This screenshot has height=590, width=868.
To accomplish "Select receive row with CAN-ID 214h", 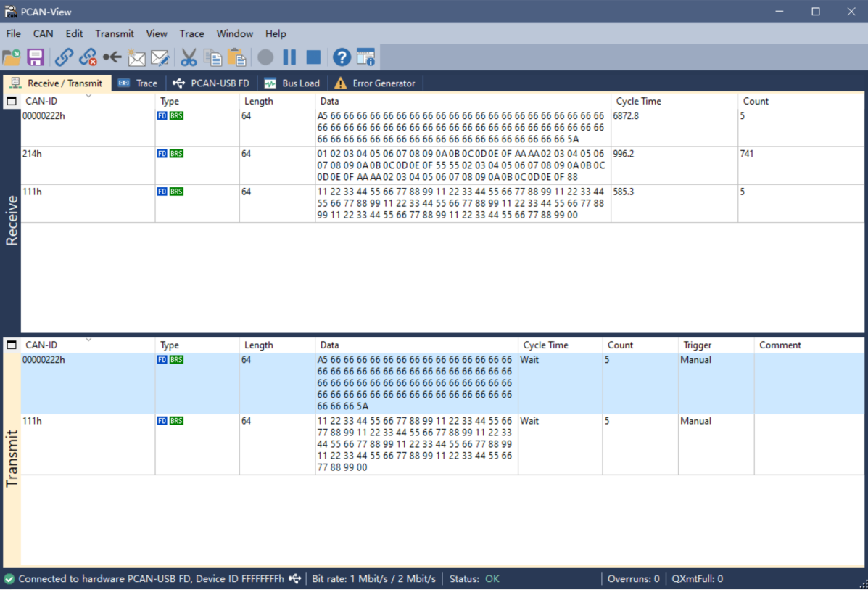I will (442, 165).
